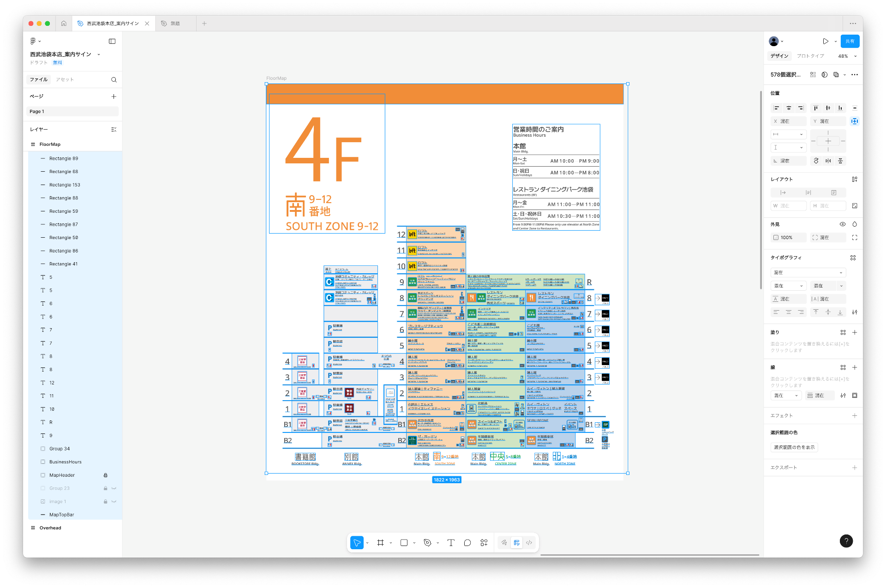Add new page with plus icon
The image size is (886, 588).
pyautogui.click(x=114, y=96)
